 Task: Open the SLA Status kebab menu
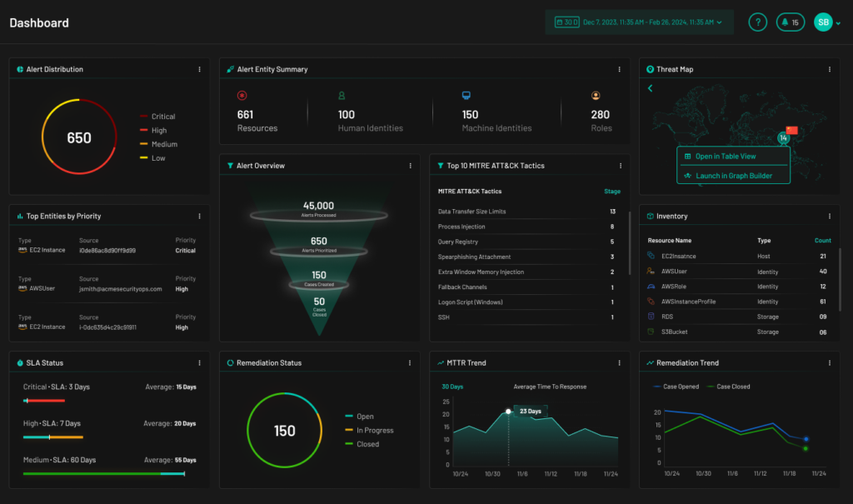click(199, 362)
